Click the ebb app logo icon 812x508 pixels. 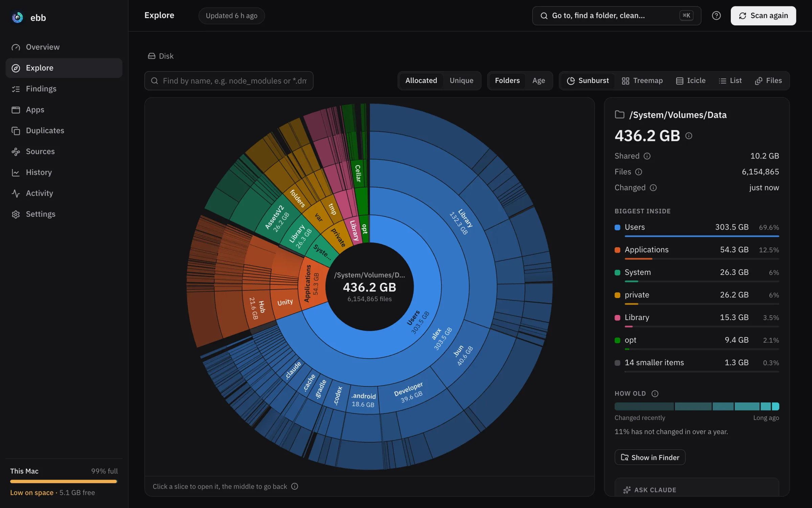(x=17, y=17)
